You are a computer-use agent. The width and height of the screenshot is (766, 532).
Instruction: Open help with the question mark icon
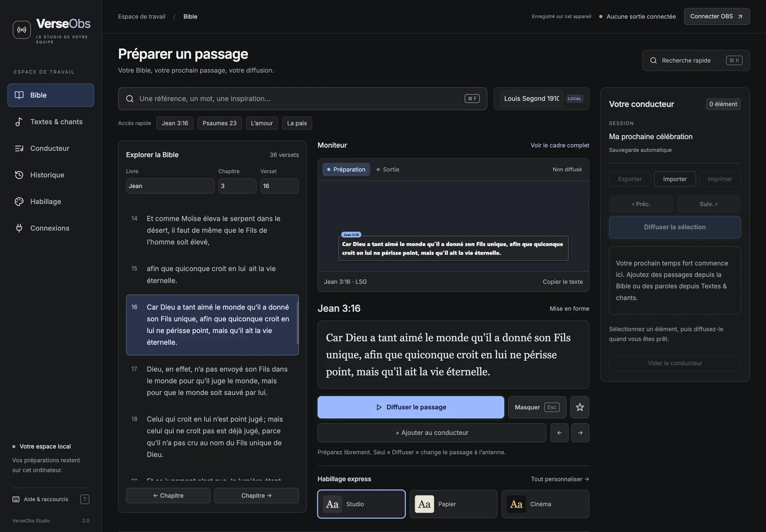(85, 499)
